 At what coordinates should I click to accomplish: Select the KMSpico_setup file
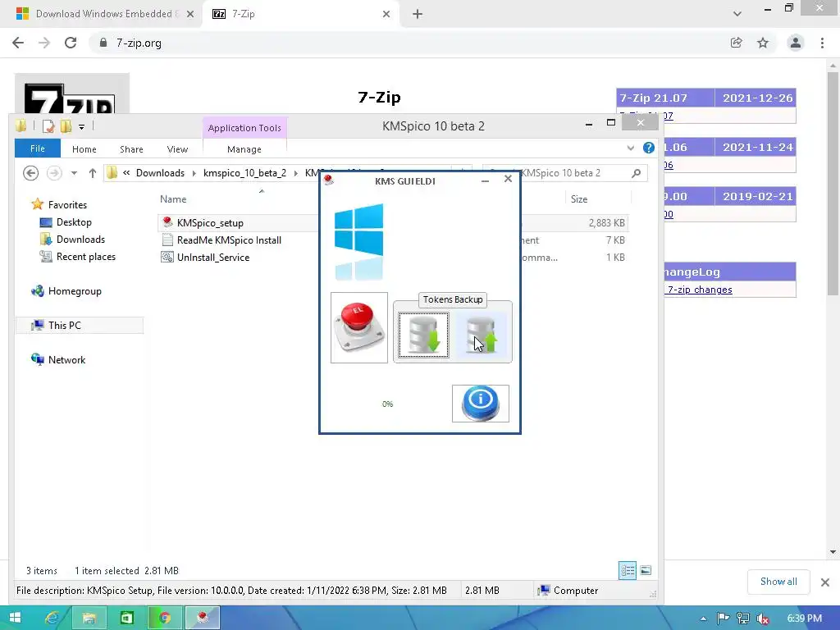coord(210,223)
